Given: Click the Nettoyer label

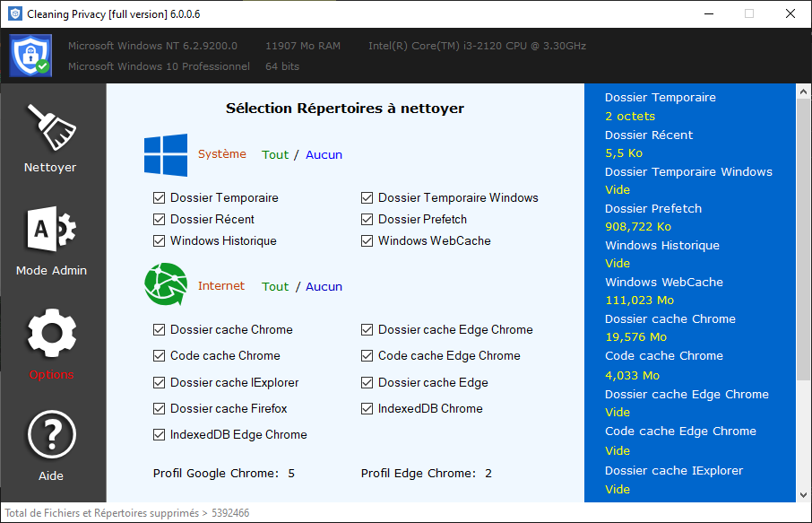Looking at the screenshot, I should point(50,168).
